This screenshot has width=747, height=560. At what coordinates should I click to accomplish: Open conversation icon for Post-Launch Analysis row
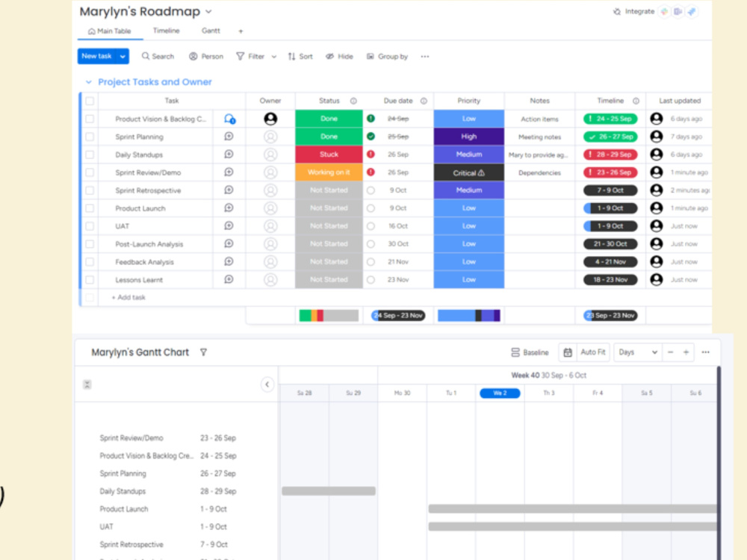click(x=229, y=244)
